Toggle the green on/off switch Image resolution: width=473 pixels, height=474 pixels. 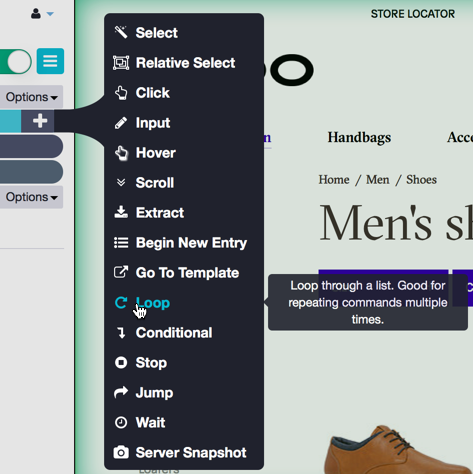pyautogui.click(x=15, y=61)
